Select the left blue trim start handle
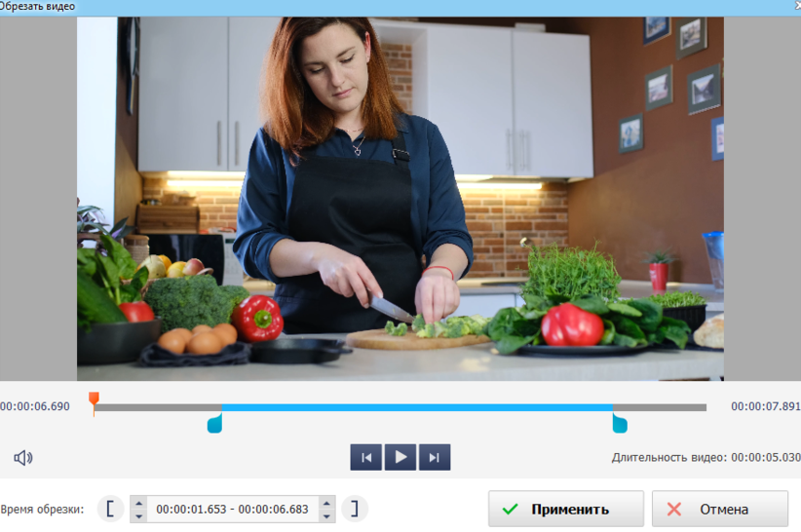 [215, 423]
